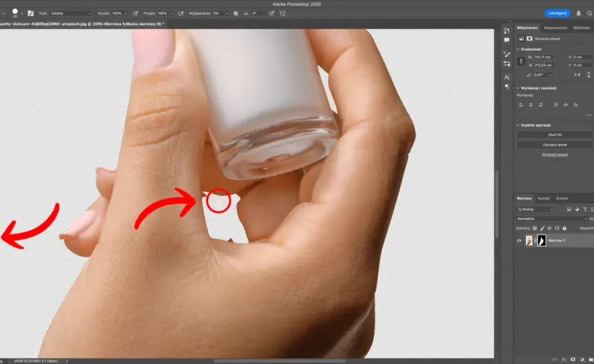Collapse the Wyrównaj i rozmieść section
Viewport: 594px width, 364px height.
(x=518, y=88)
